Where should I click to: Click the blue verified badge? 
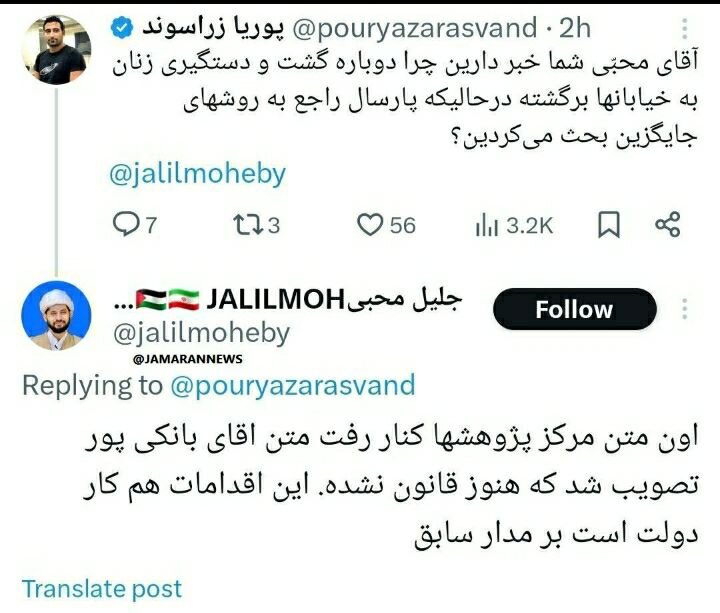122,28
